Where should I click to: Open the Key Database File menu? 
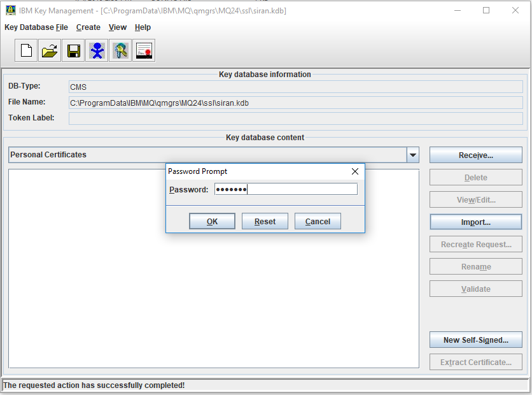(36, 27)
